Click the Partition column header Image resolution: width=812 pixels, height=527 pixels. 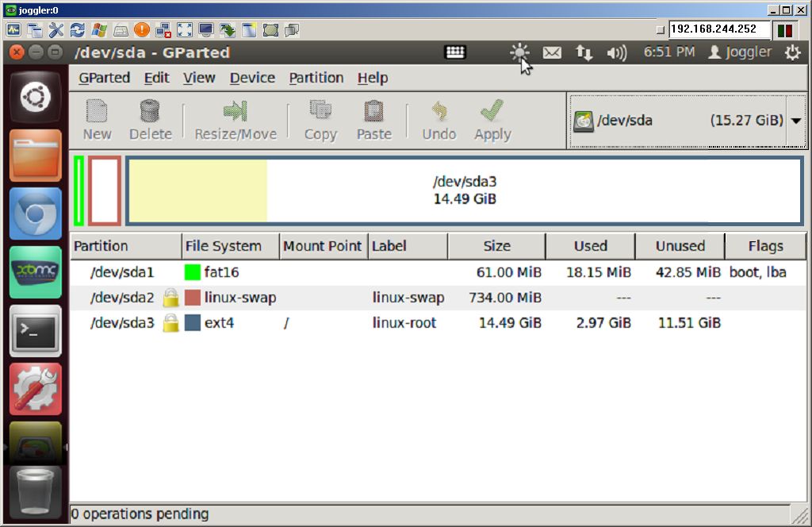coord(126,246)
